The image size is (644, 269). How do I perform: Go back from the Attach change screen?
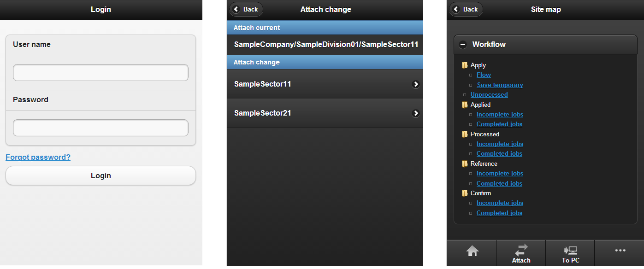pos(246,9)
